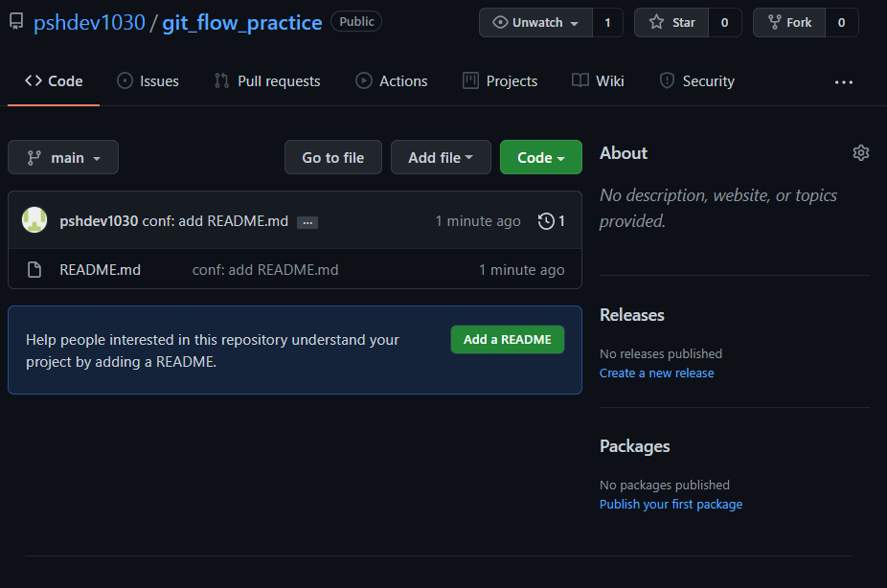Click the eye icon in Unwatch button
887x588 pixels.
point(500,23)
